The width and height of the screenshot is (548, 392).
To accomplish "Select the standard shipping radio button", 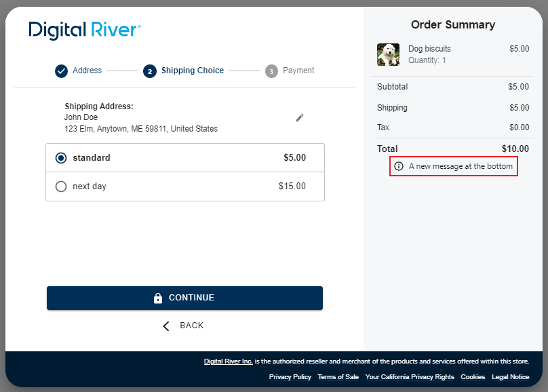I will pos(61,158).
